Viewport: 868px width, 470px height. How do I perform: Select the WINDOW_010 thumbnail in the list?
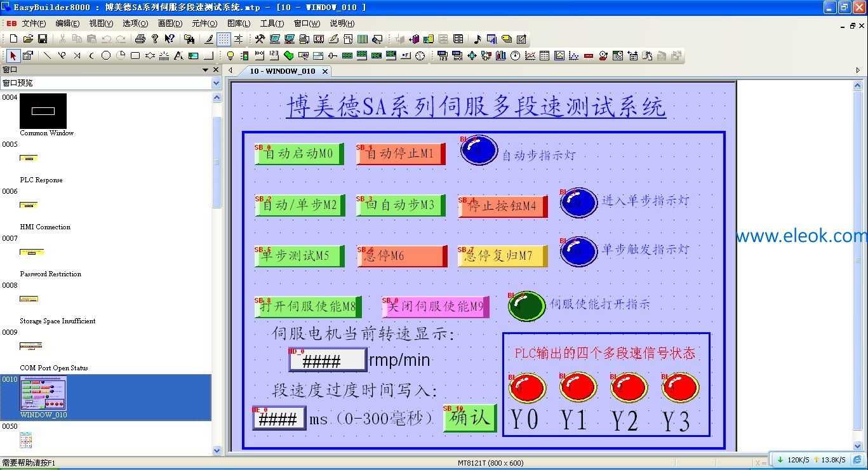pyautogui.click(x=43, y=393)
